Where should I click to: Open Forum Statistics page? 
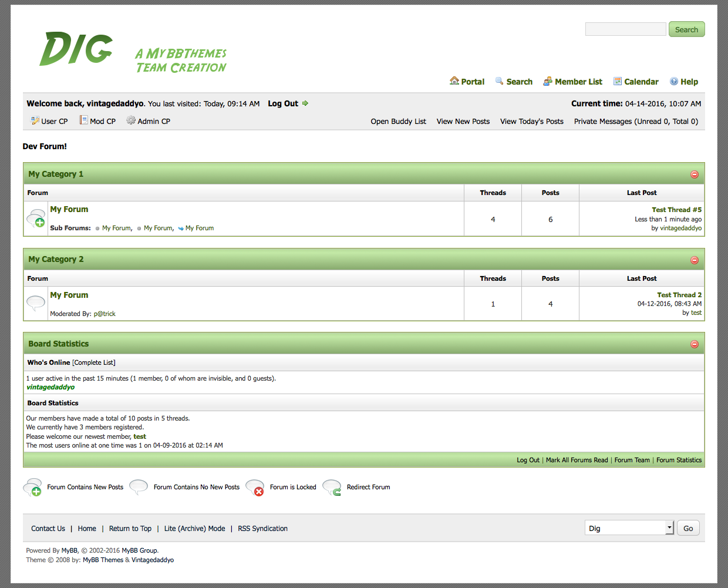679,460
